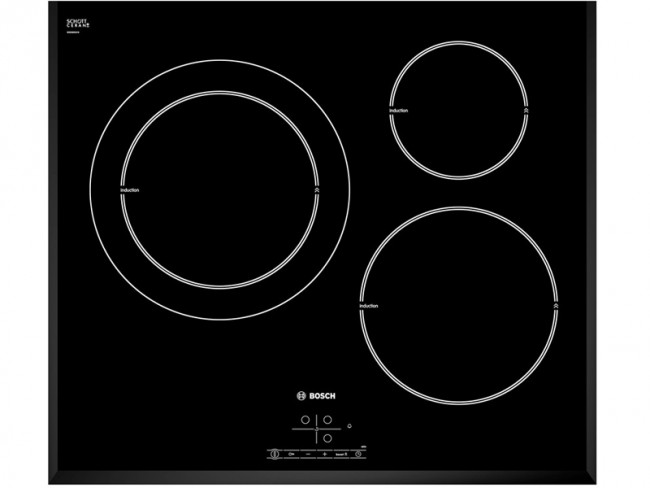Click the induction label on small top-right zone
Viewport: 650px width, 488px height.
397,109
